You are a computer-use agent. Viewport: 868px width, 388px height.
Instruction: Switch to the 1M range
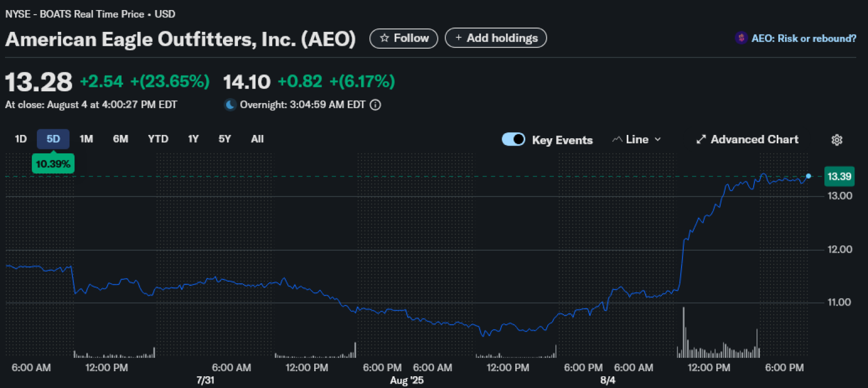tap(86, 139)
